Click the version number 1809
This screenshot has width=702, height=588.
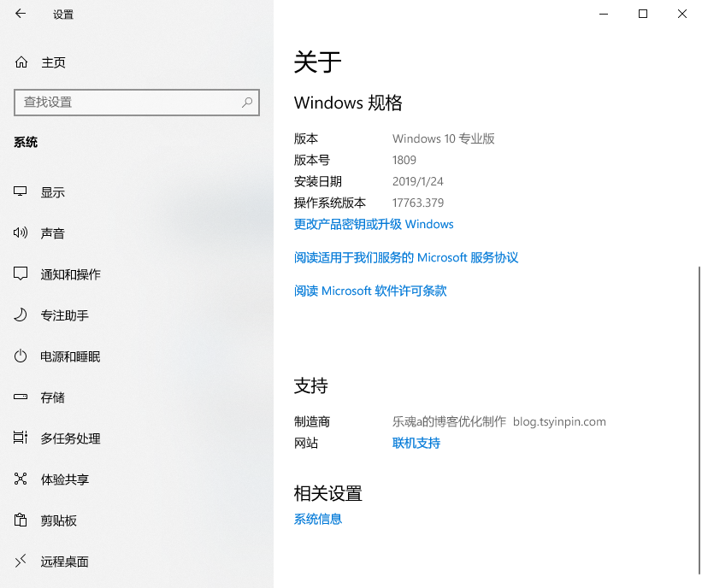404,160
